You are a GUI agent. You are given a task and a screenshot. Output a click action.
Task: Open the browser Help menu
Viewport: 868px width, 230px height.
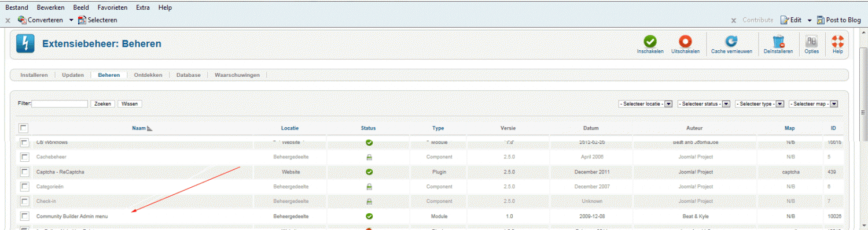tap(165, 8)
